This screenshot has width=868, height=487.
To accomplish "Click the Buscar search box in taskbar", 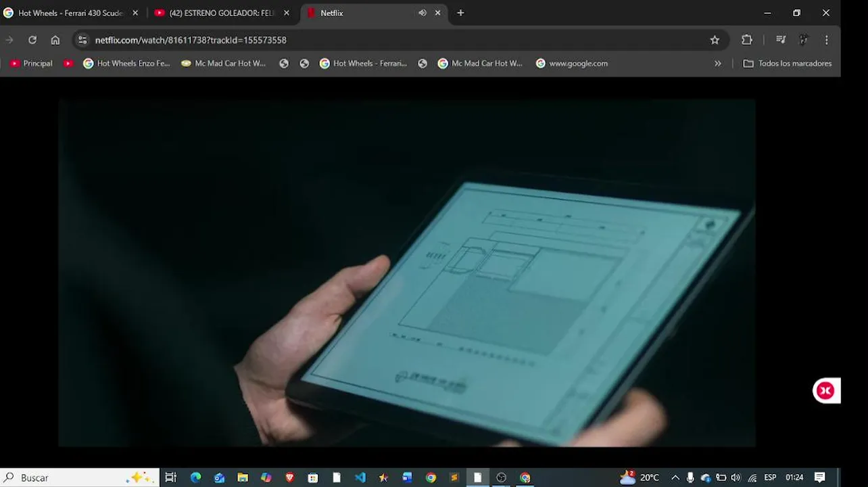I will [x=80, y=478].
